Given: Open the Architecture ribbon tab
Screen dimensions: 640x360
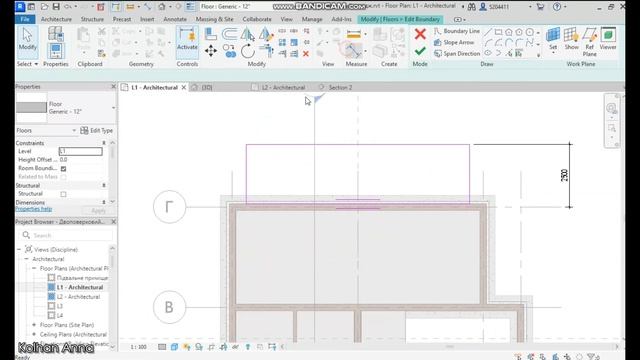Looking at the screenshot, I should click(x=56, y=19).
